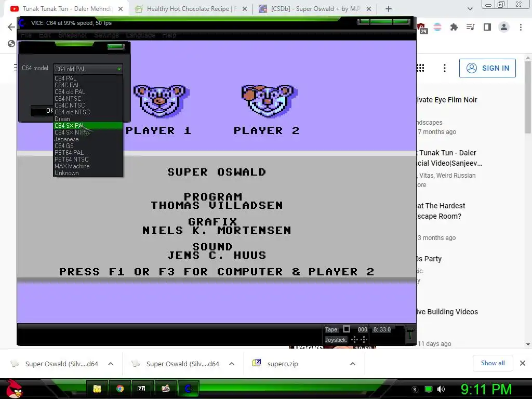Close the CSDb Super Oswald tab

coord(369,9)
